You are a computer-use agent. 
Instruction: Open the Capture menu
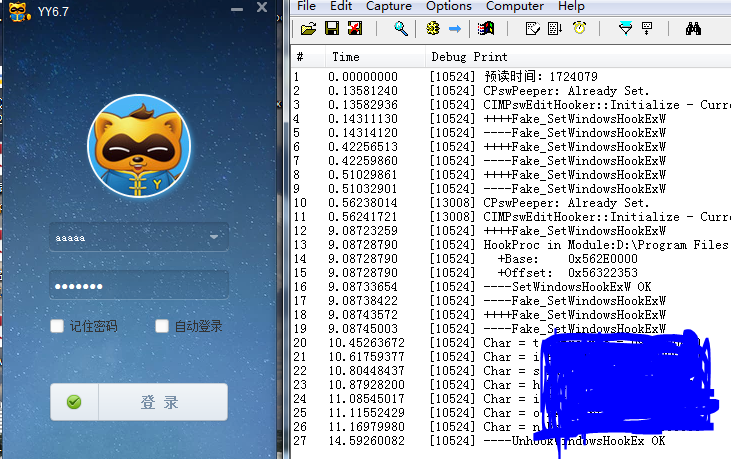point(389,6)
